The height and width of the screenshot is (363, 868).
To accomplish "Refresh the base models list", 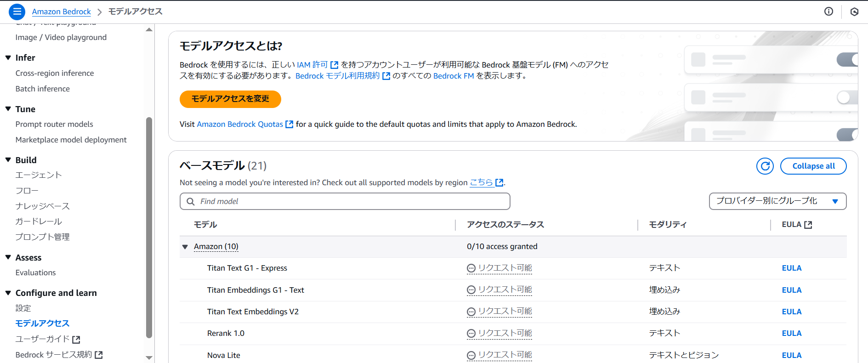I will pyautogui.click(x=765, y=166).
